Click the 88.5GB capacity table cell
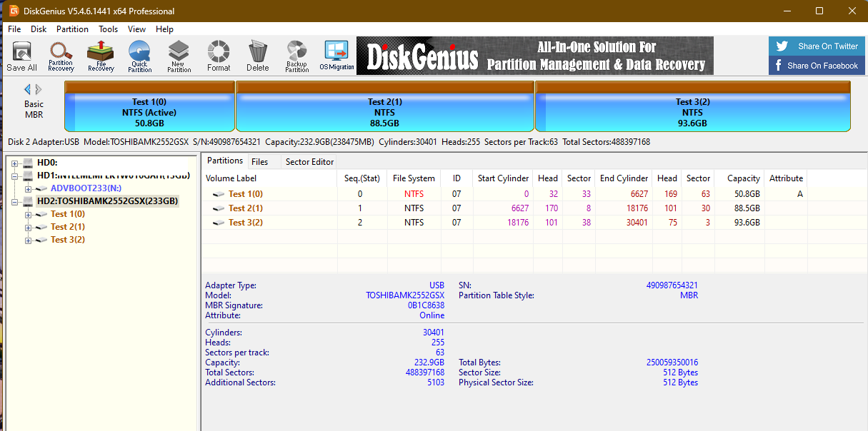 click(x=740, y=208)
